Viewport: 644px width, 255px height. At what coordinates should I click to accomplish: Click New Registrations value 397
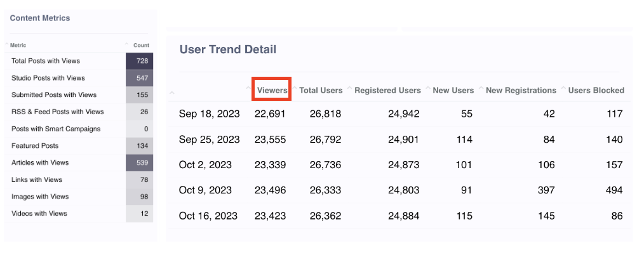[x=546, y=190]
